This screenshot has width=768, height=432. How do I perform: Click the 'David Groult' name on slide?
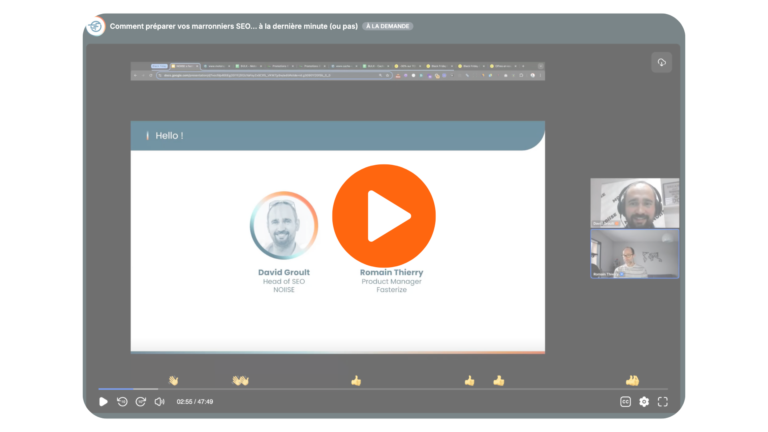[x=284, y=272]
